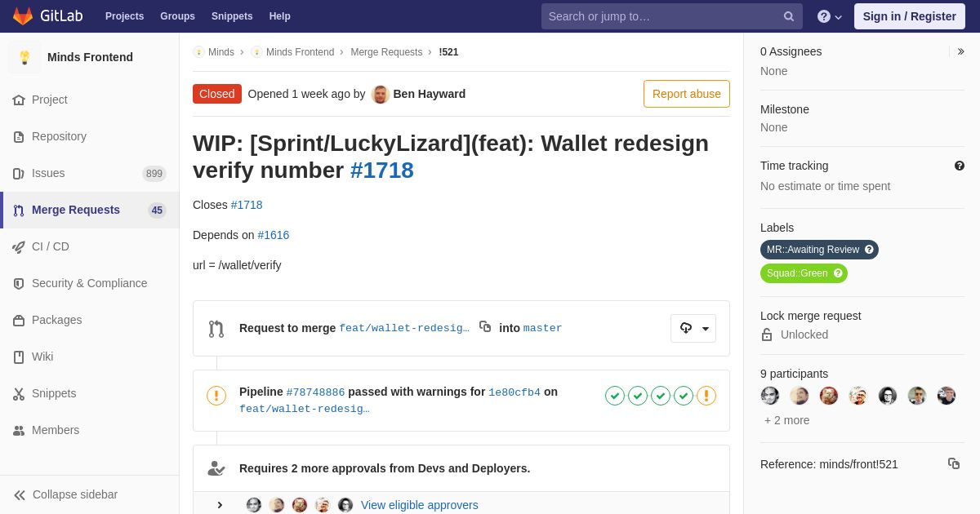980x514 pixels.
Task: Open the Help question-mark dropdown in navbar
Action: point(829,16)
